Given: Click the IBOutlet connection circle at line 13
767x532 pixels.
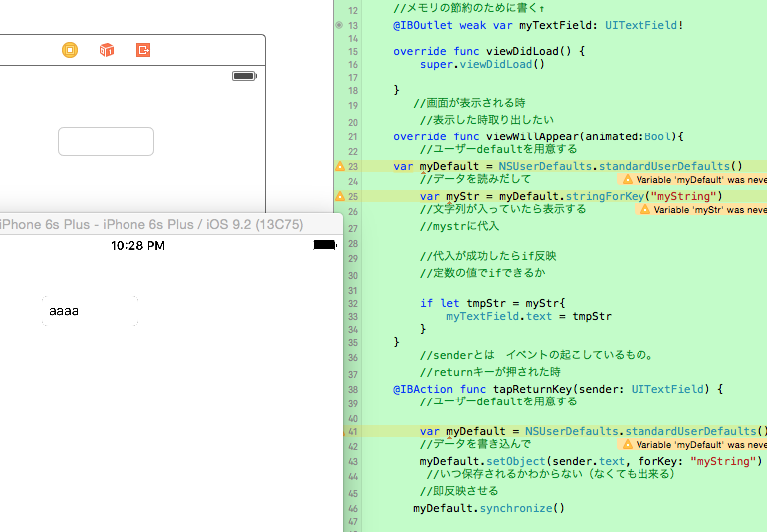Looking at the screenshot, I should pos(339,25).
